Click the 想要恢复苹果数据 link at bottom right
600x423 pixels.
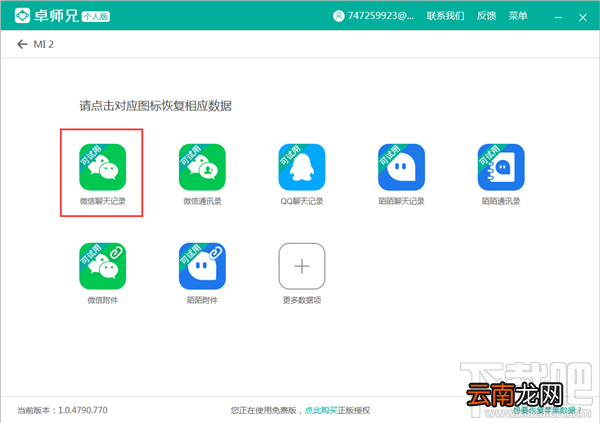[x=547, y=410]
